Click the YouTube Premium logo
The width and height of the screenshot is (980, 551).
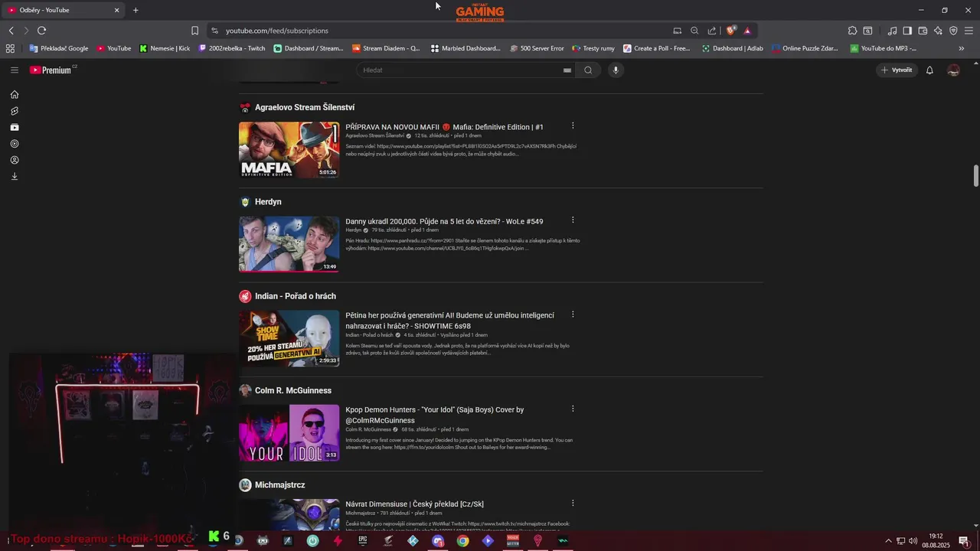pos(51,70)
